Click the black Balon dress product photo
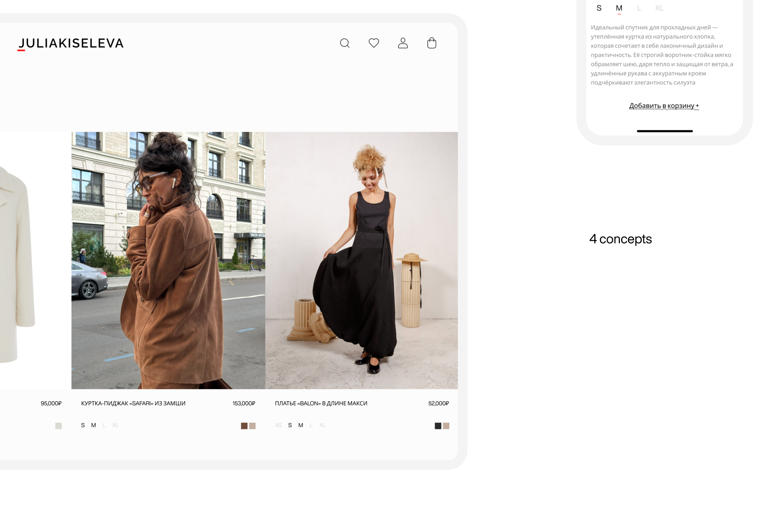782x532 pixels. 362,261
